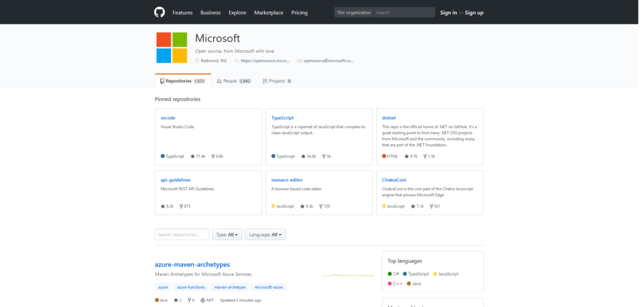The image size is (644, 307).
Task: Open the GitHub Octocat logo homepage
Action: (x=159, y=13)
